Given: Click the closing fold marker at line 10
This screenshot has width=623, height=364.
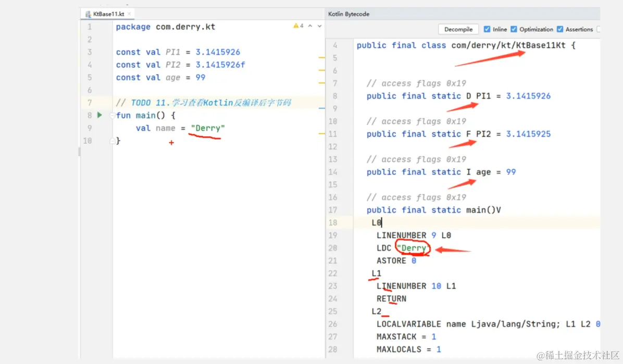Looking at the screenshot, I should (113, 141).
